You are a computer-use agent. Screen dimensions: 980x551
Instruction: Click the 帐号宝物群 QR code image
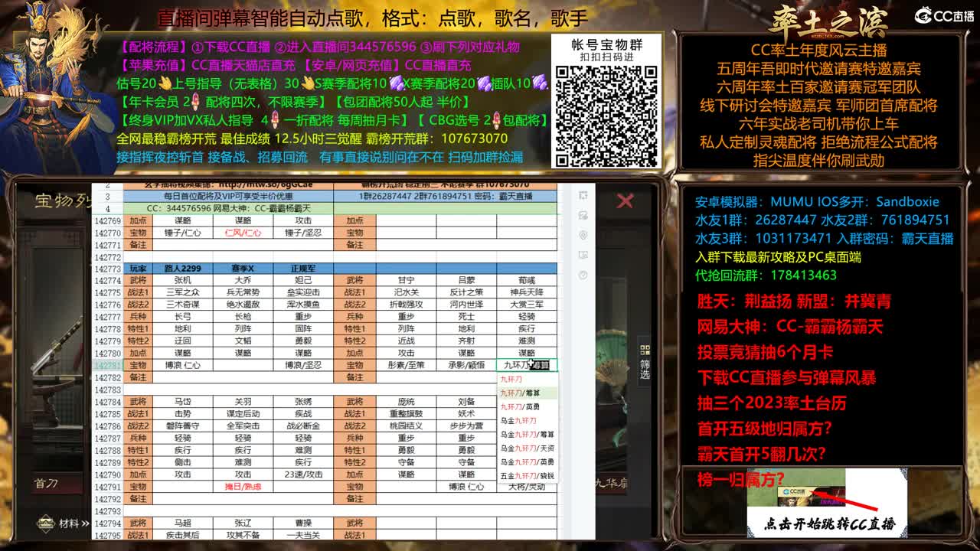point(606,115)
